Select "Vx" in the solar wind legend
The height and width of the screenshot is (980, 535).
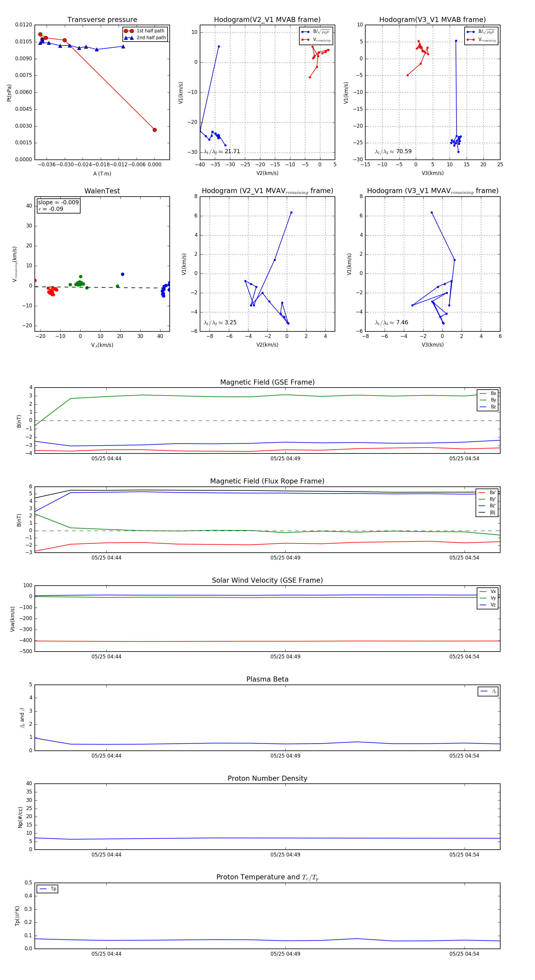pyautogui.click(x=488, y=591)
